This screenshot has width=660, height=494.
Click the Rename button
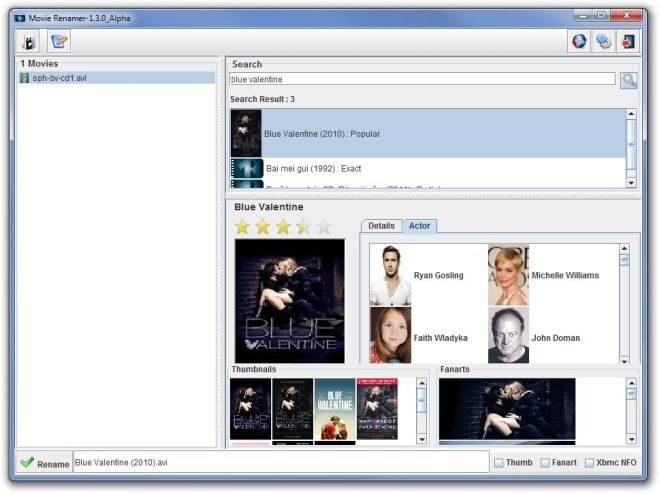(44, 463)
